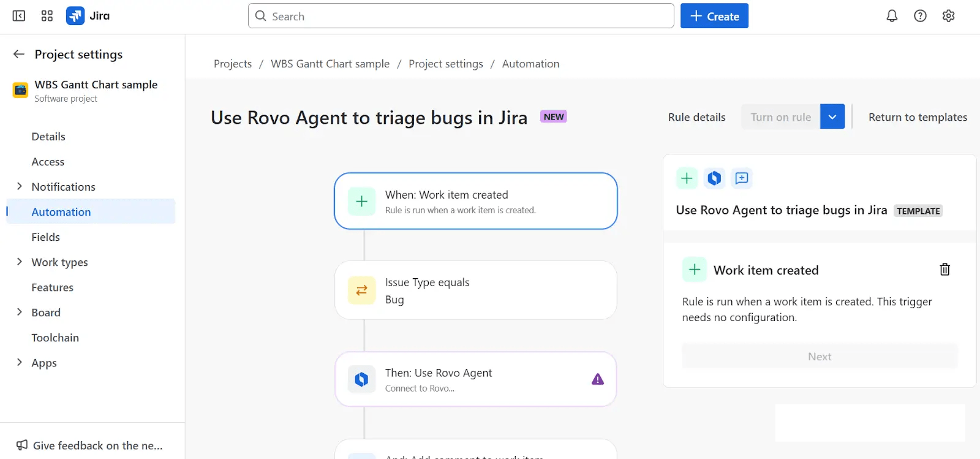Screen dimensions: 980x459
Task: Click the Turn on rule button
Action: (780, 116)
